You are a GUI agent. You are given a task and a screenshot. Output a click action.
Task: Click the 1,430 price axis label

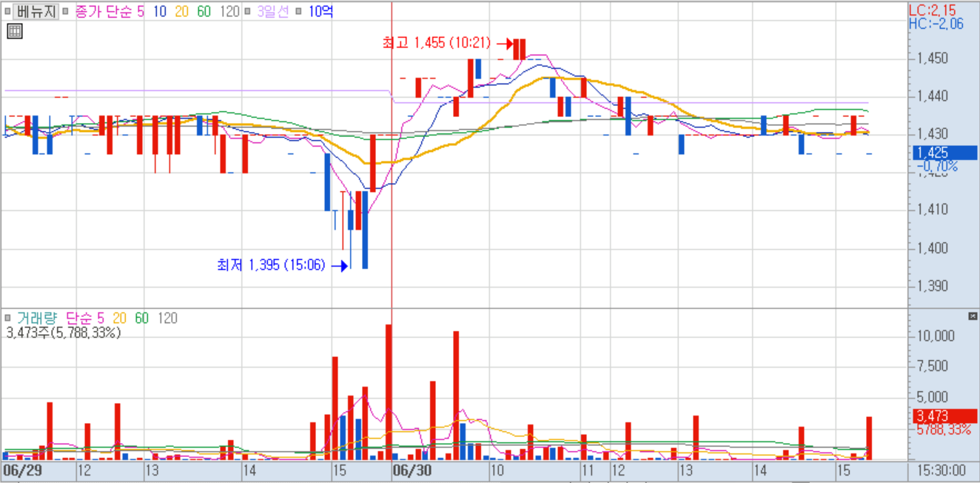click(932, 134)
